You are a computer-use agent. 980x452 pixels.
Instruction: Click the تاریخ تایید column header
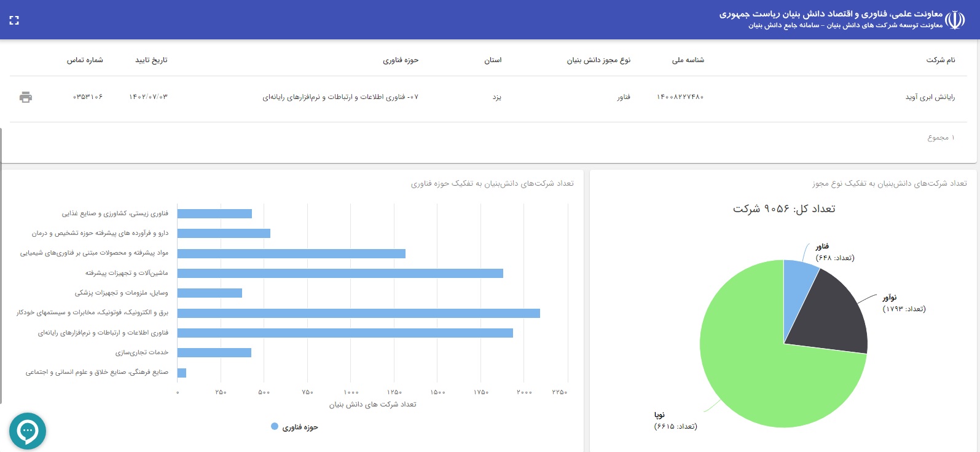[151, 60]
